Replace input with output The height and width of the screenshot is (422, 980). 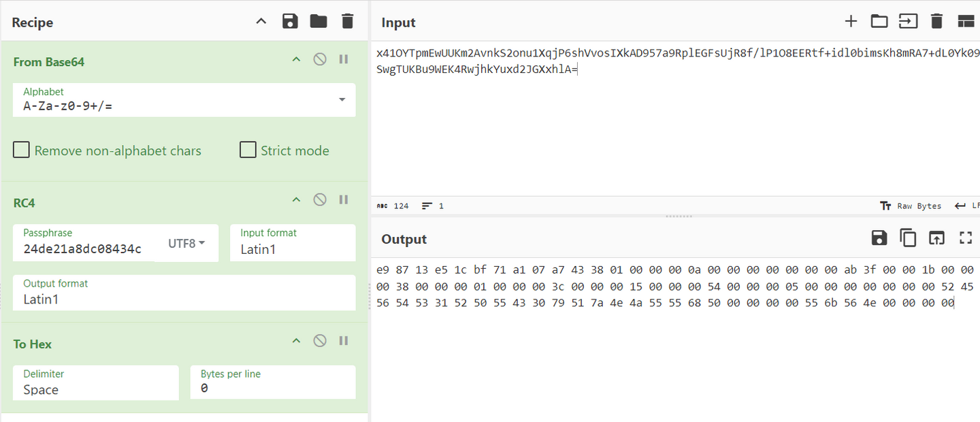(x=937, y=238)
